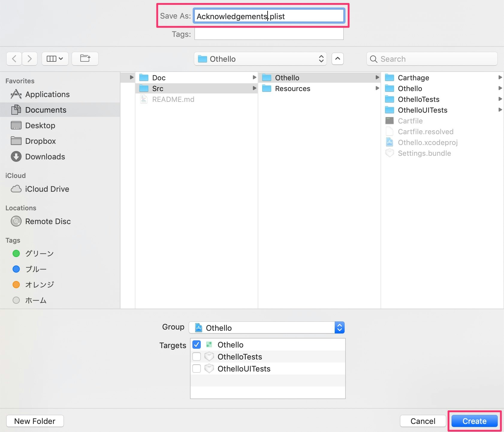Image resolution: width=504 pixels, height=432 pixels.
Task: Create new folder using toolbar folder-plus icon
Action: pos(85,59)
